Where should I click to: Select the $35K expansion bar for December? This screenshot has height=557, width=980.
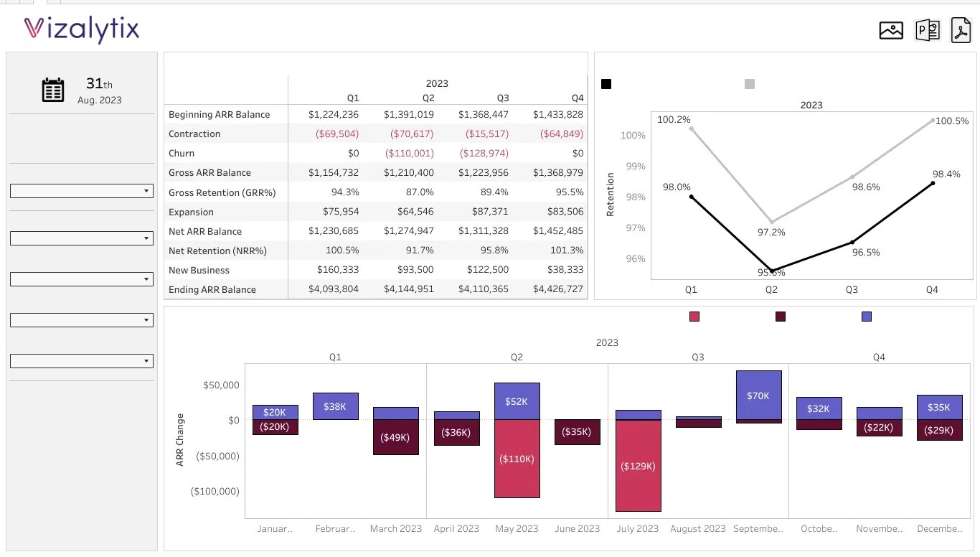(x=940, y=407)
